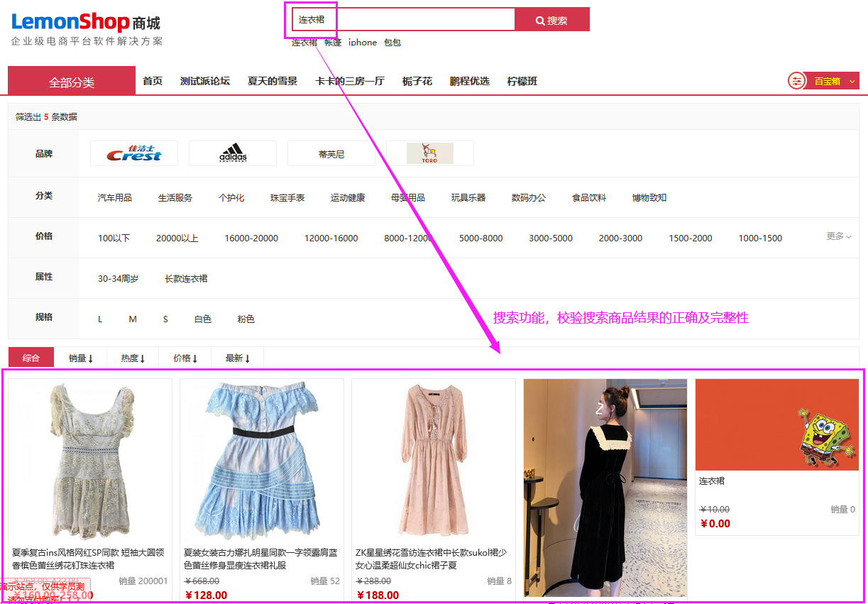Enable the 长款连衣裙 attribute filter

(186, 278)
